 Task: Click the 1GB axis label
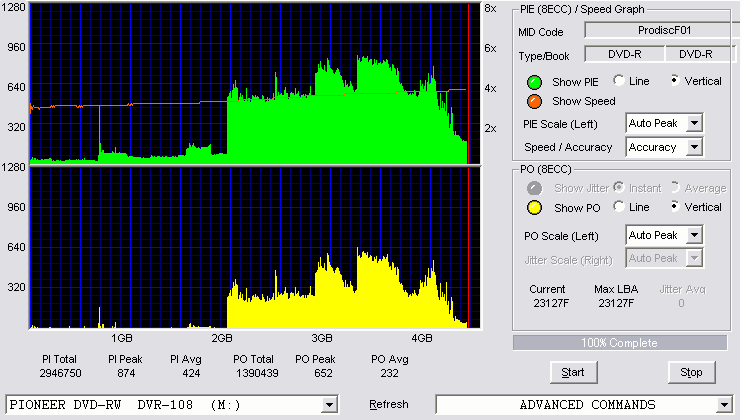point(122,338)
